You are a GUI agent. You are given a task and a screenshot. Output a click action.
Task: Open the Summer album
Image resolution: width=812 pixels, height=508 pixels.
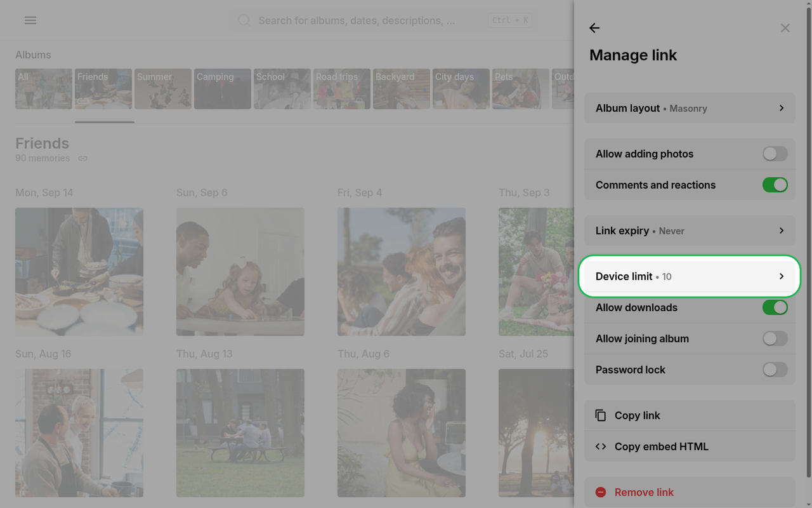[163, 89]
